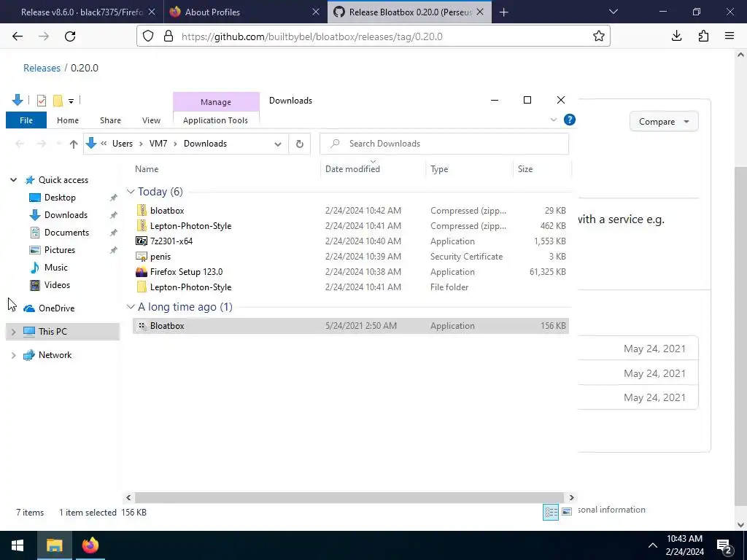Click the Search Downloads field
Image resolution: width=747 pixels, height=560 pixels.
pyautogui.click(x=444, y=144)
